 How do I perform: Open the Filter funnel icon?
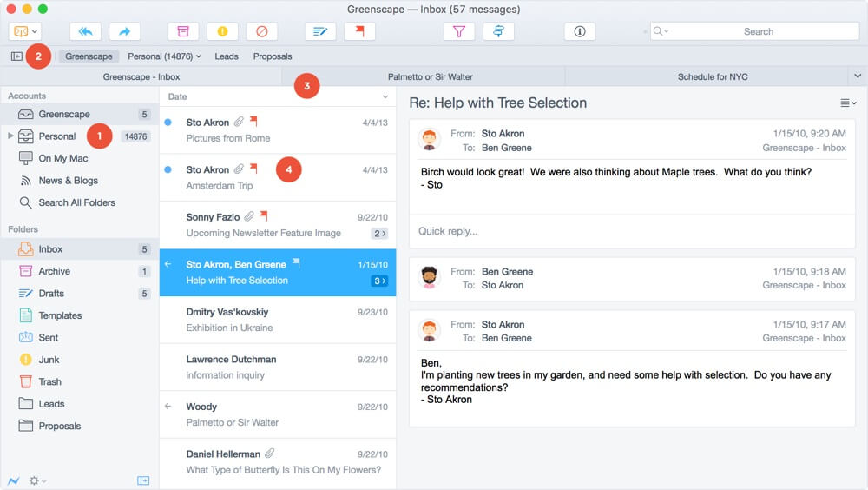point(459,31)
